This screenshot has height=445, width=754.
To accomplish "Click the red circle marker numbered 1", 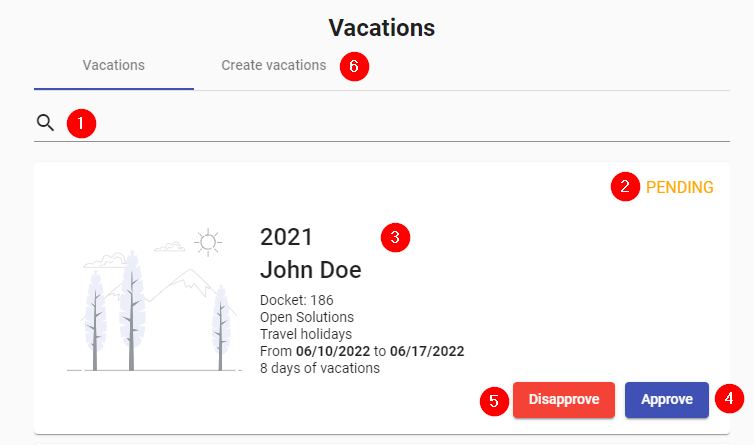I will coord(81,124).
